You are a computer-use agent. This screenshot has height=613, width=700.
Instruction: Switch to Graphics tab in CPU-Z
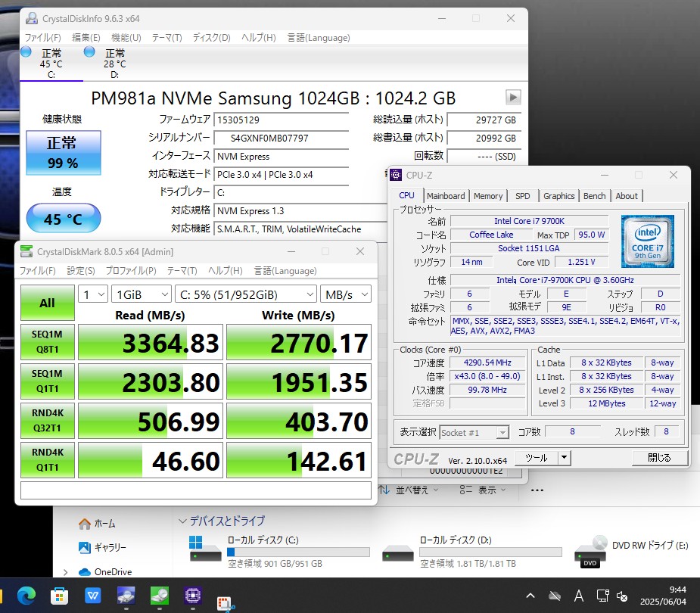(x=559, y=195)
